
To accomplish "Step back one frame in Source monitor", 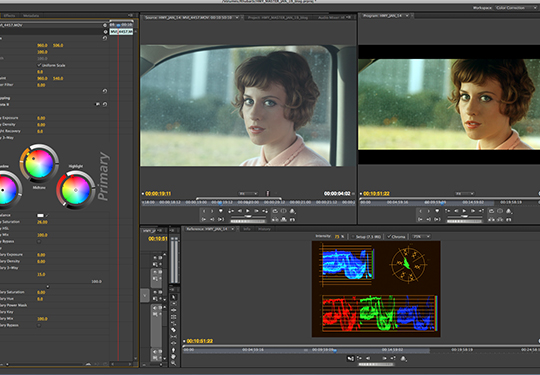I will [240, 211].
